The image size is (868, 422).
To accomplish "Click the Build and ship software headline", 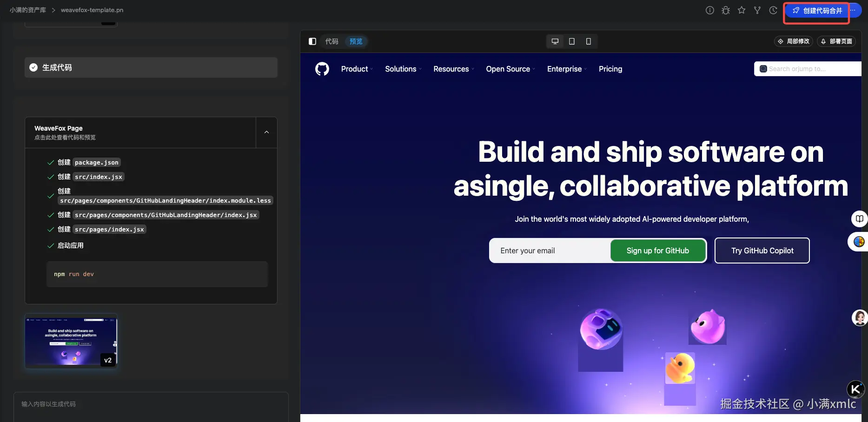I will pyautogui.click(x=650, y=169).
